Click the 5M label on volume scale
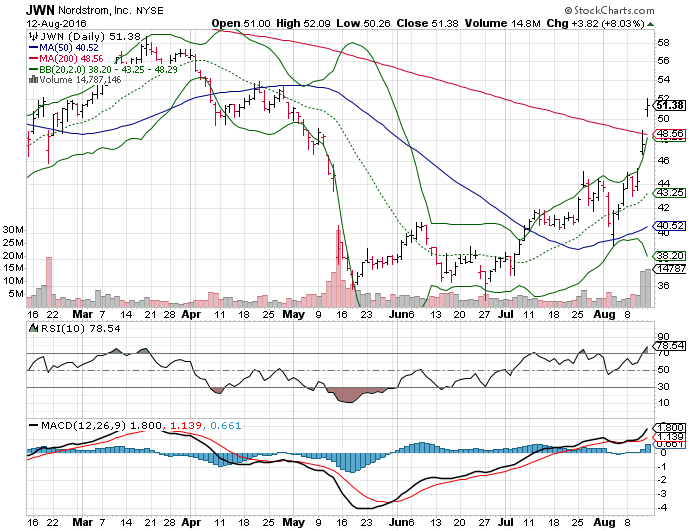The width and height of the screenshot is (692, 531). point(16,294)
